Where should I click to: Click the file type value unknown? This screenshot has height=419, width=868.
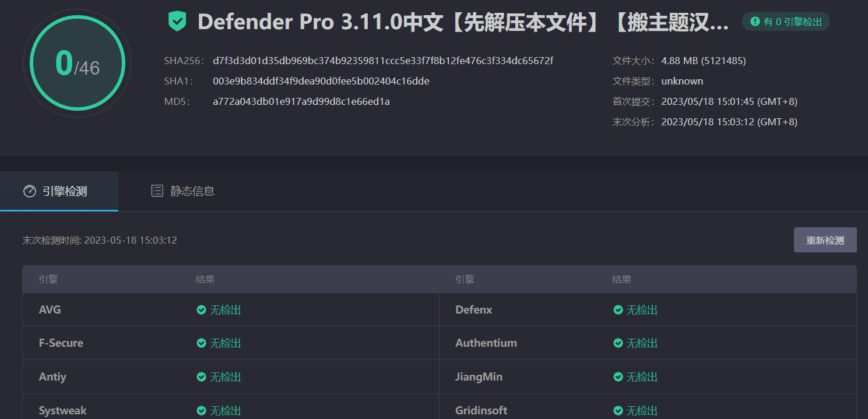coord(682,81)
